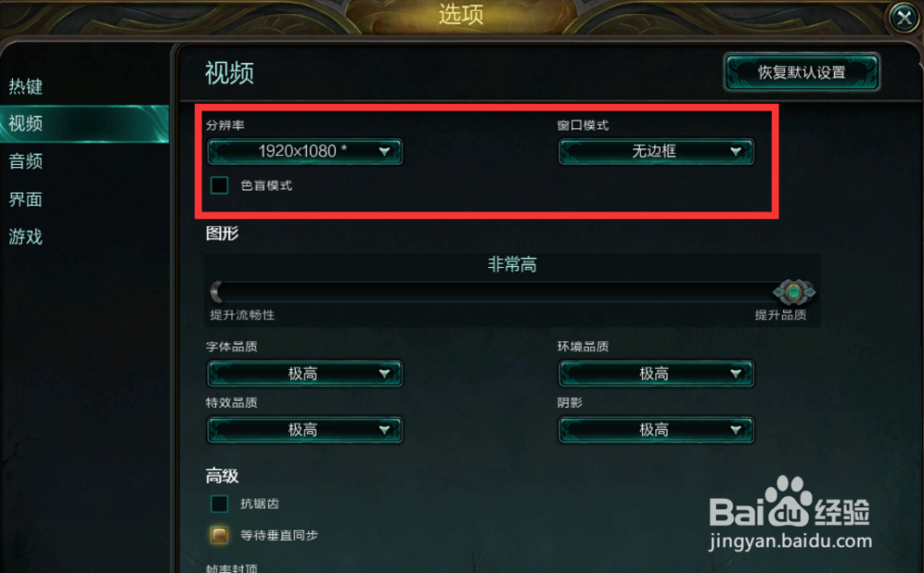Click the arrow icon on 窗口模式 dropdown
Viewport: 924px width, 573px height.
click(x=736, y=152)
